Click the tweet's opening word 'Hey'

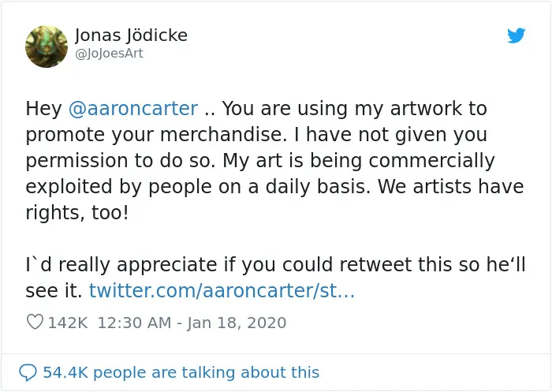pyautogui.click(x=43, y=109)
